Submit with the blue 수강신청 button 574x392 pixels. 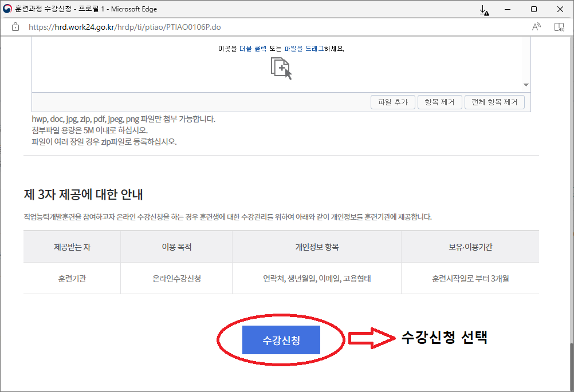click(281, 340)
